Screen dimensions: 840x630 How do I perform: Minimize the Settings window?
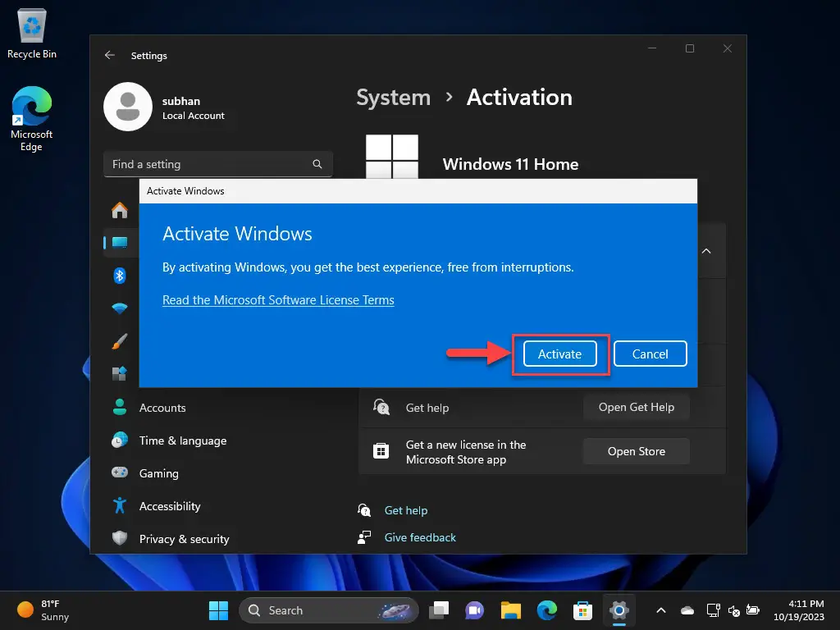coord(652,48)
